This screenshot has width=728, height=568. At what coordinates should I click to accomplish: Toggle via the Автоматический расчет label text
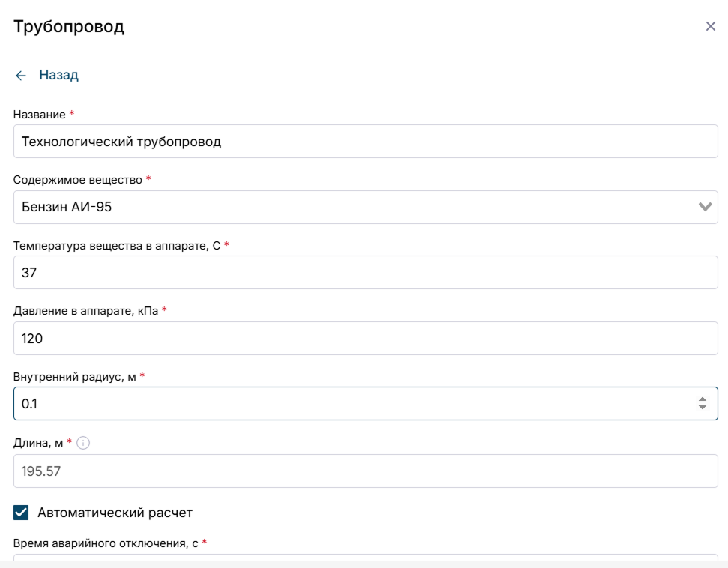tap(115, 513)
